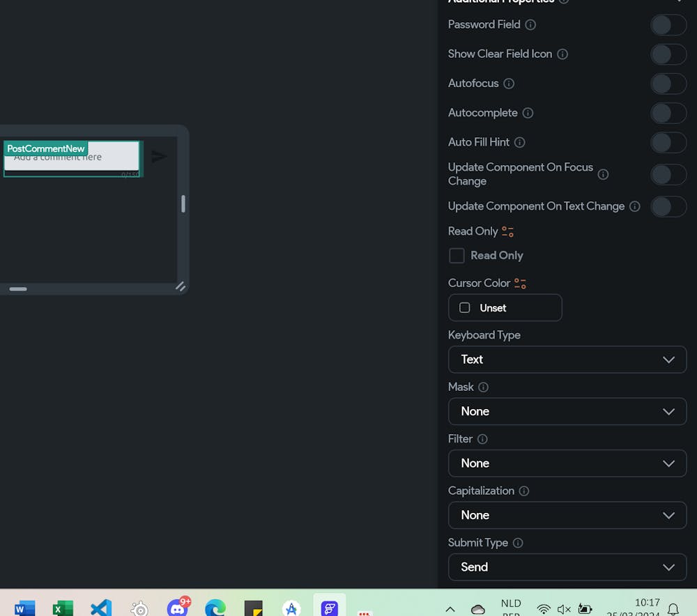The image size is (697, 616).
Task: Click Update Component On Text Change info icon
Action: (x=635, y=206)
